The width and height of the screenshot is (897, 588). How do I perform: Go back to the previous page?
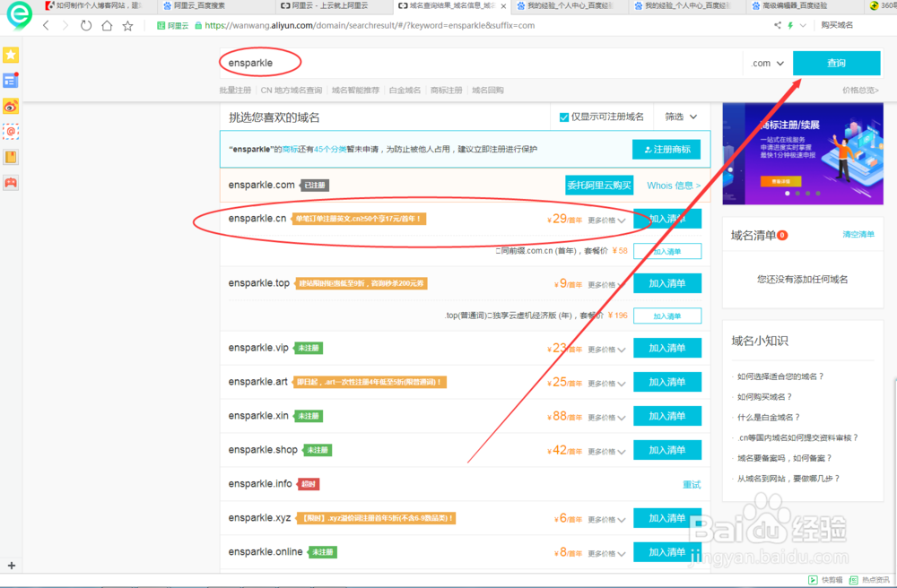tap(47, 26)
